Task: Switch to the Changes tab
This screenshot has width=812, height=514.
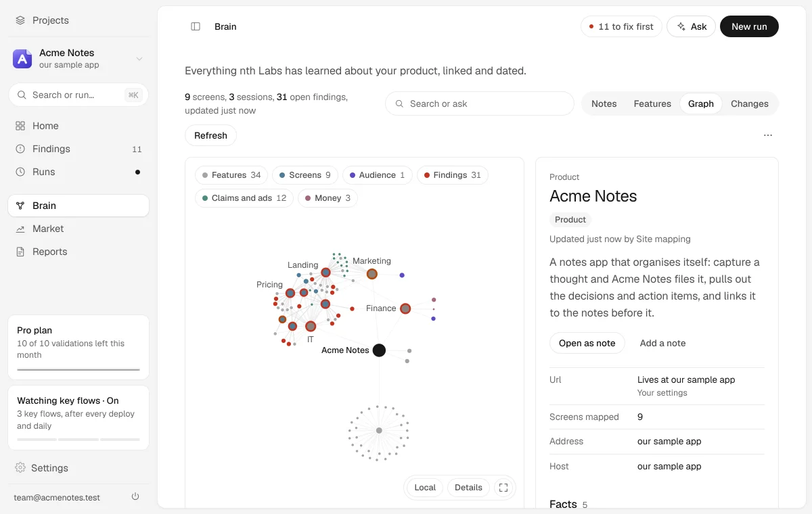Action: coord(750,103)
